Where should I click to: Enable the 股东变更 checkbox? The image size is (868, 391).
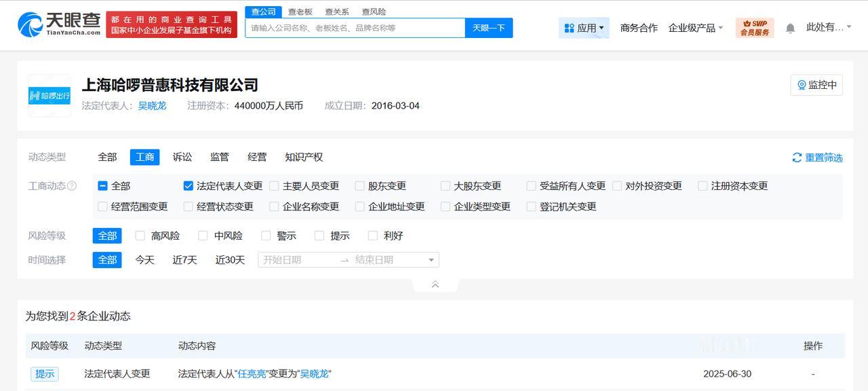tap(359, 186)
